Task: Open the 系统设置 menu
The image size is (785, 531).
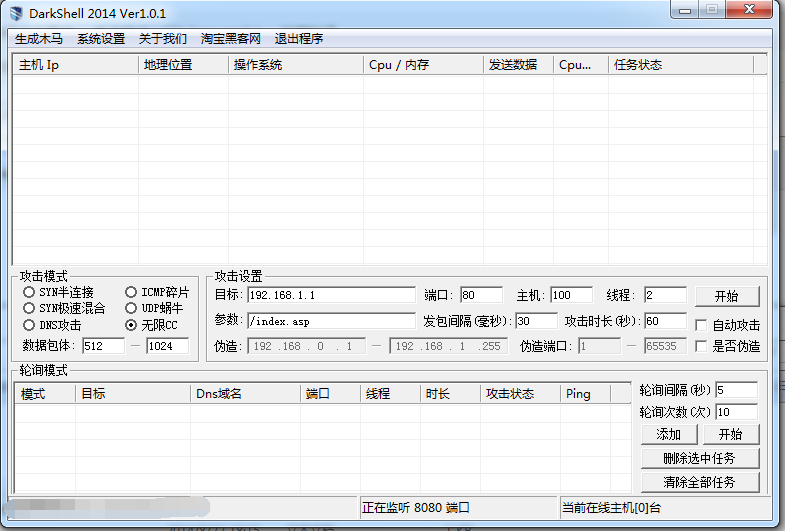Action: coord(101,39)
